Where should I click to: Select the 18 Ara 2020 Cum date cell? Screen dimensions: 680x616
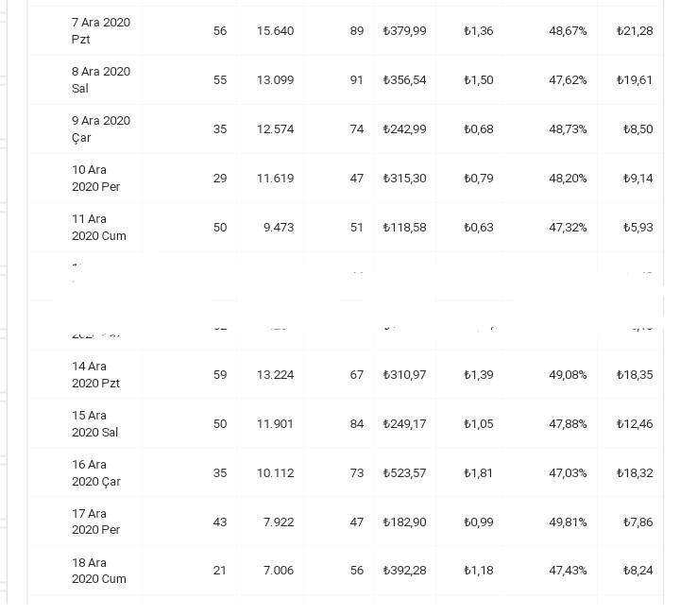coord(99,571)
